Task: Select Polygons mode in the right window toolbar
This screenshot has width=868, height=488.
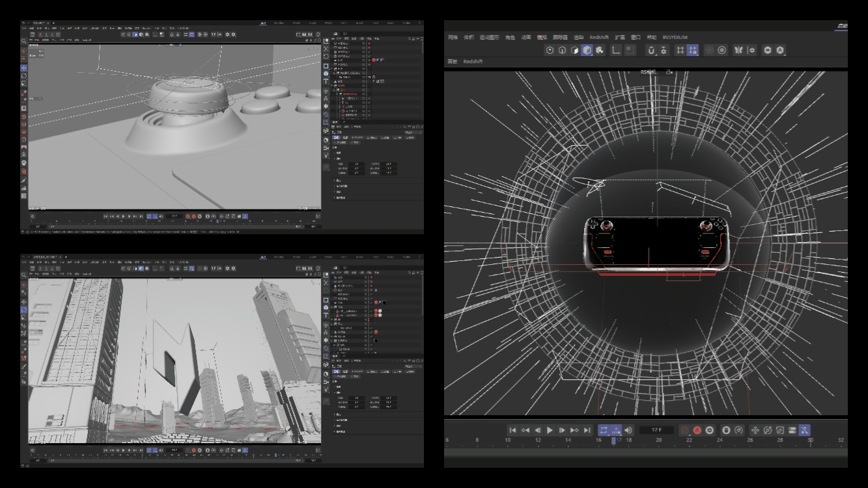Action: pyautogui.click(x=575, y=50)
